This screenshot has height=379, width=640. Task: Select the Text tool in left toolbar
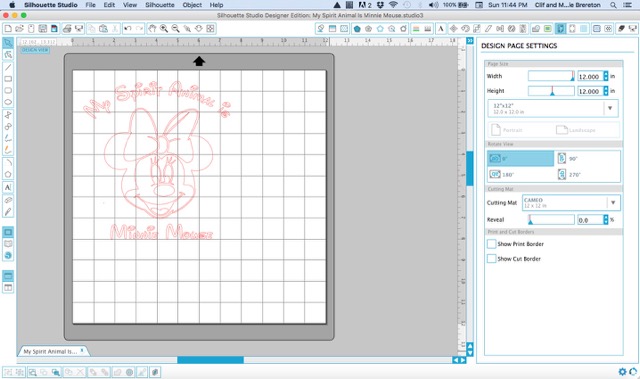8,187
